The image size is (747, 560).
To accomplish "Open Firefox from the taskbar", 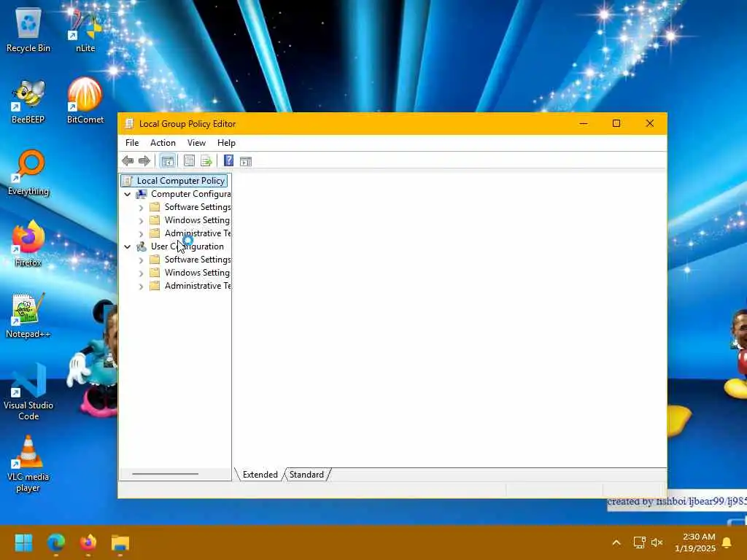I will click(88, 542).
